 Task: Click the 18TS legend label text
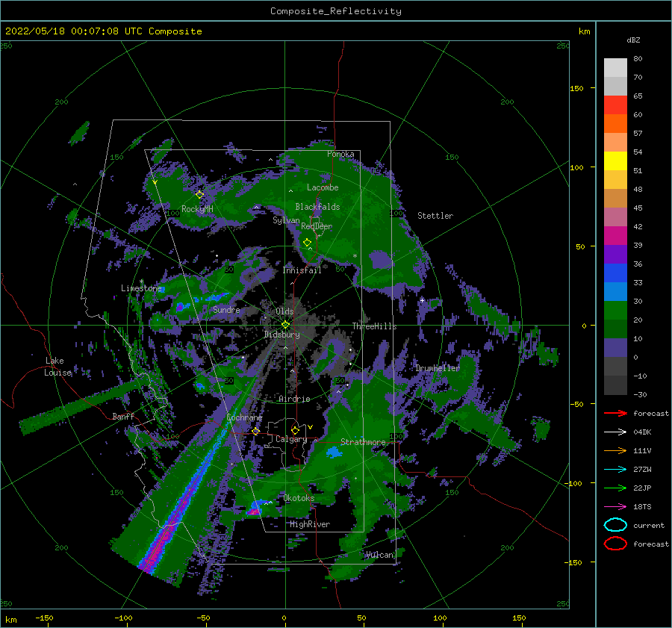pyautogui.click(x=642, y=507)
